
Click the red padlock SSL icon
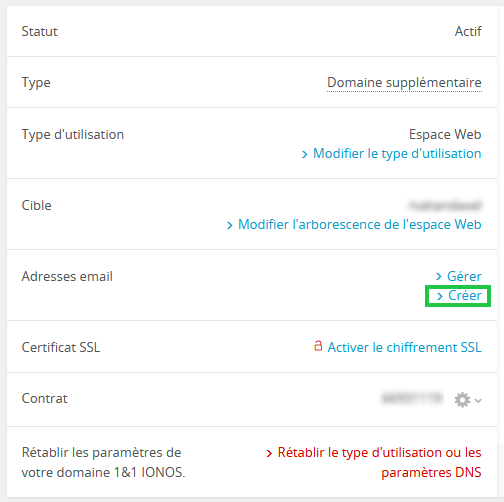click(318, 346)
